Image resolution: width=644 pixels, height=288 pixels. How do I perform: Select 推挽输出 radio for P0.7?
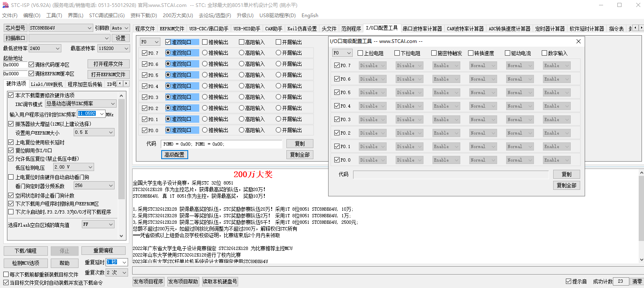pos(215,53)
